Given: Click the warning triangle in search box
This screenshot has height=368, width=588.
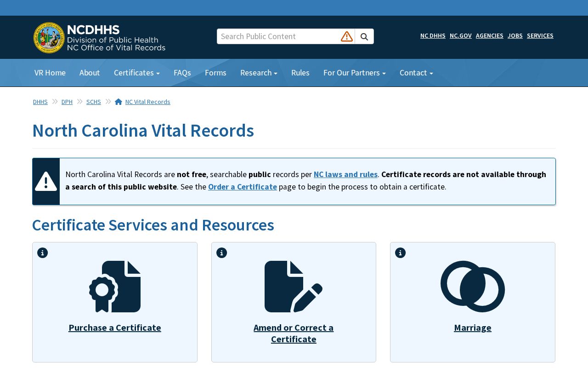Looking at the screenshot, I should coord(347,36).
